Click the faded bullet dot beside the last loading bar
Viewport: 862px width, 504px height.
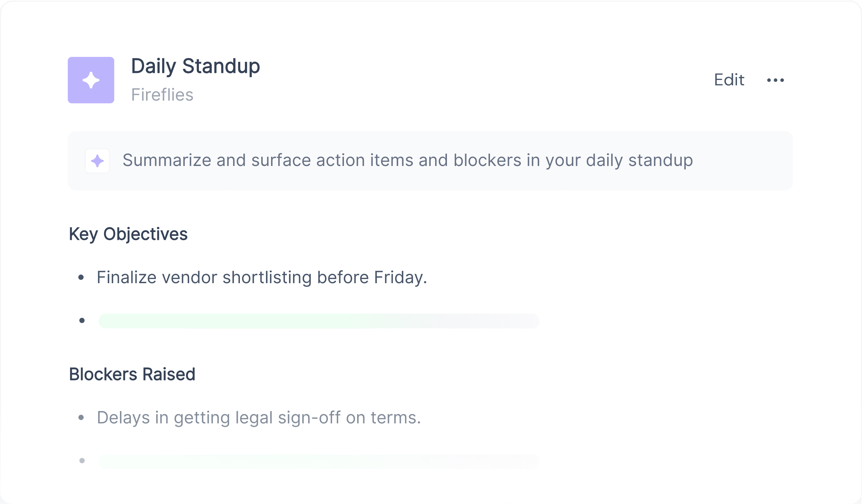(82, 461)
